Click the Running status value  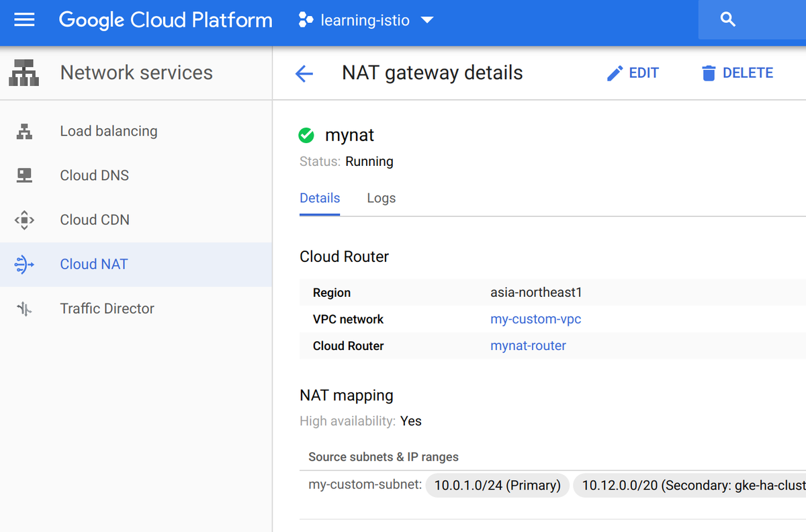[x=369, y=161]
